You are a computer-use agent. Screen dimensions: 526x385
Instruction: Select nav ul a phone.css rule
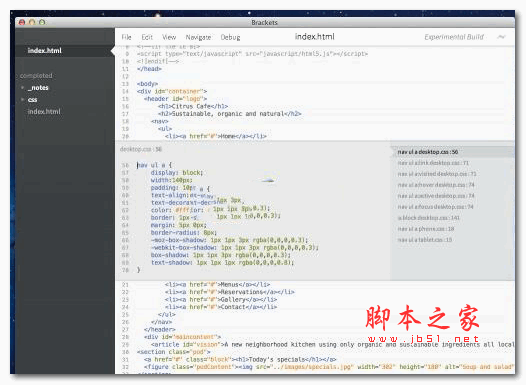coord(426,229)
